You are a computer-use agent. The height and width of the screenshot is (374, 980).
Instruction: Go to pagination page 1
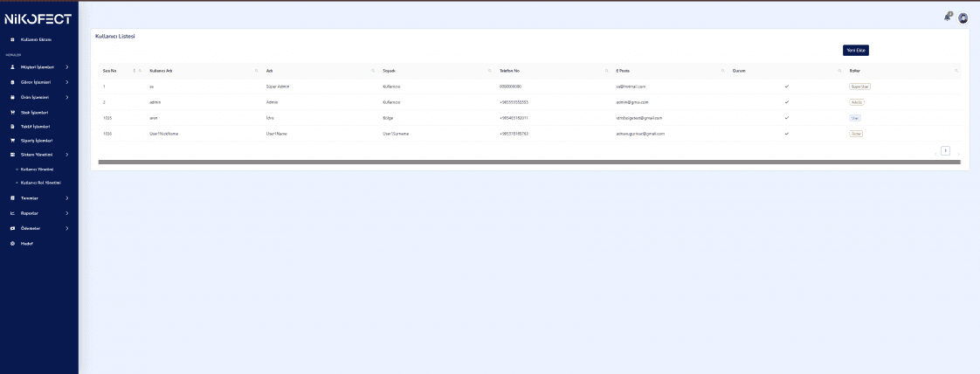pyautogui.click(x=946, y=150)
